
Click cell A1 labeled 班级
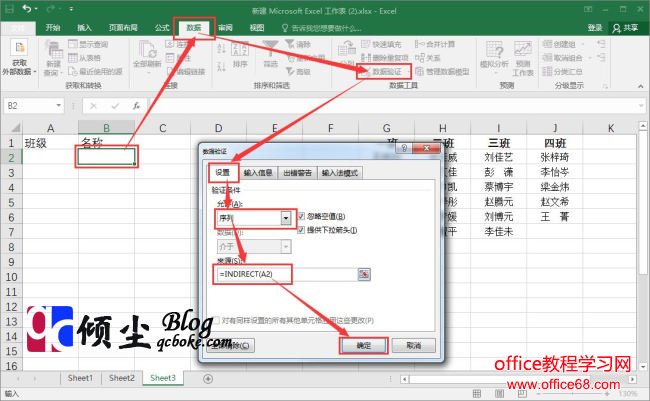[x=50, y=143]
